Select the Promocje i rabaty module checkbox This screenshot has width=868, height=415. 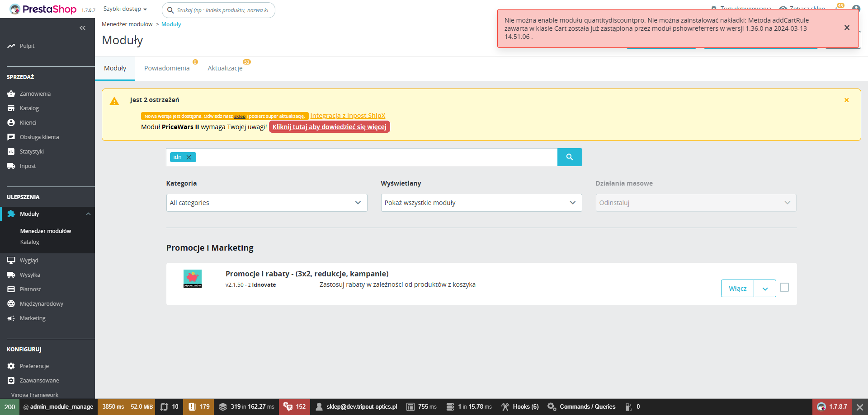click(x=784, y=288)
